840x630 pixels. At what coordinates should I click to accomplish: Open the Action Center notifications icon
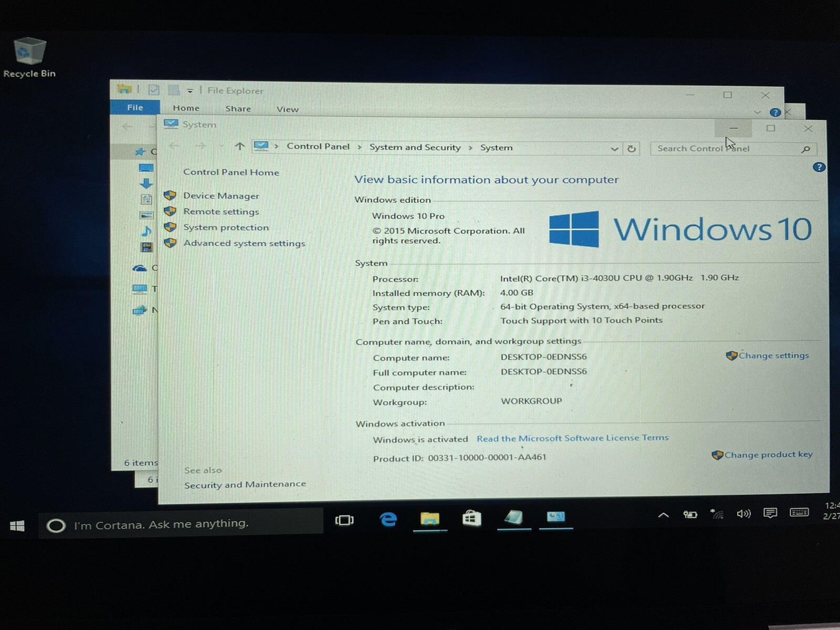tap(770, 513)
